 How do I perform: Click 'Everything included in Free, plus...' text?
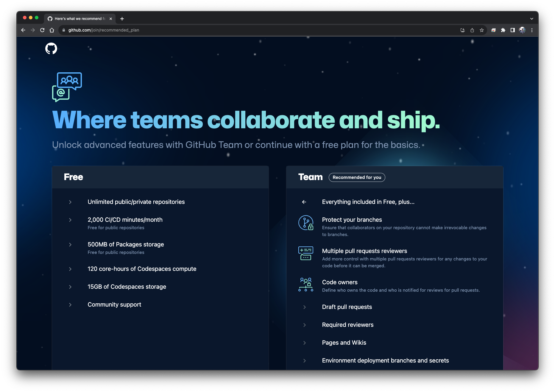tap(368, 202)
